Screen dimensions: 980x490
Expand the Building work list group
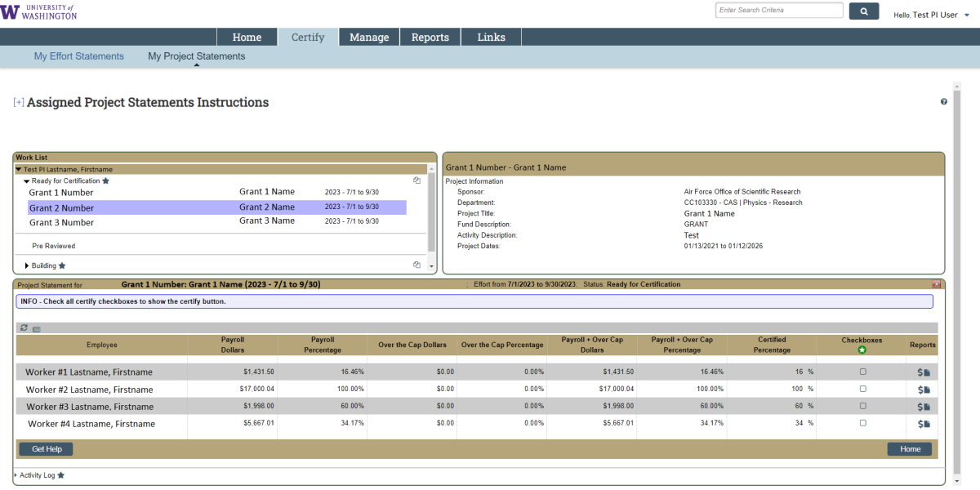(27, 265)
